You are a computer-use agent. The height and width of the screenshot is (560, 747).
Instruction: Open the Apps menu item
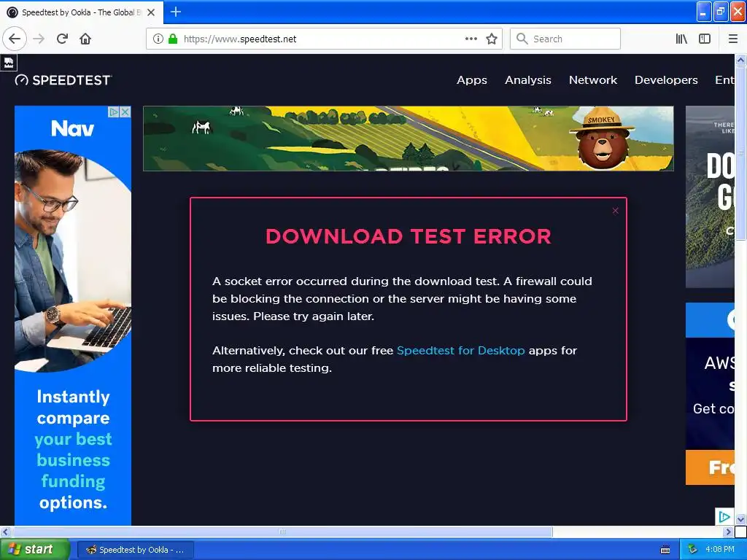pos(472,80)
